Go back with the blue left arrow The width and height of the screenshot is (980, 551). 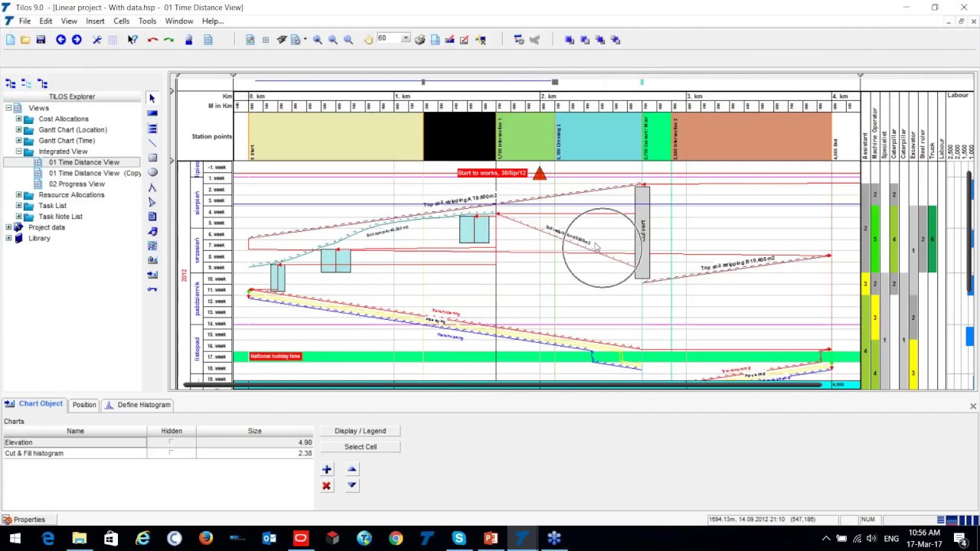point(60,40)
